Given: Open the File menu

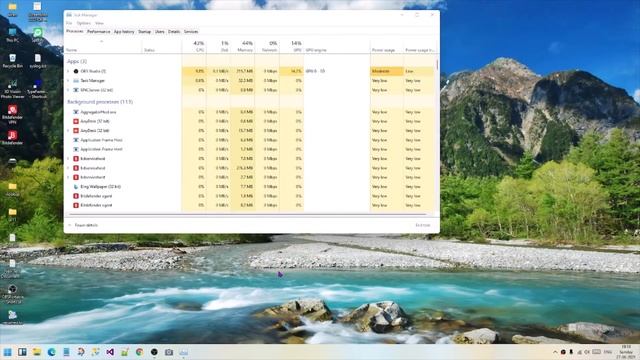Looking at the screenshot, I should [x=69, y=23].
